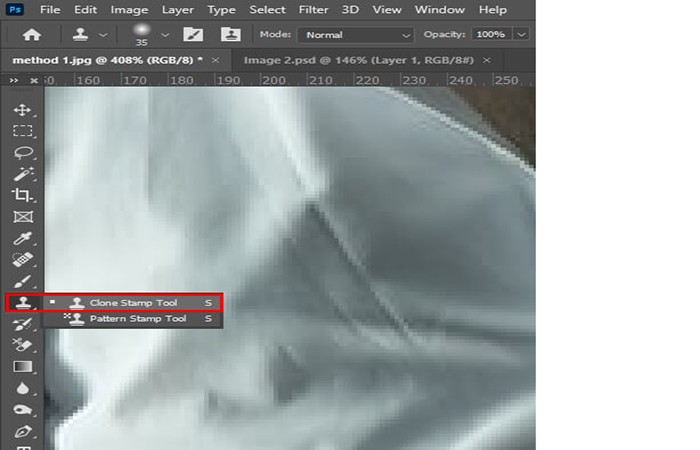Open the Type menu
This screenshot has height=450, width=700.
pyautogui.click(x=221, y=9)
